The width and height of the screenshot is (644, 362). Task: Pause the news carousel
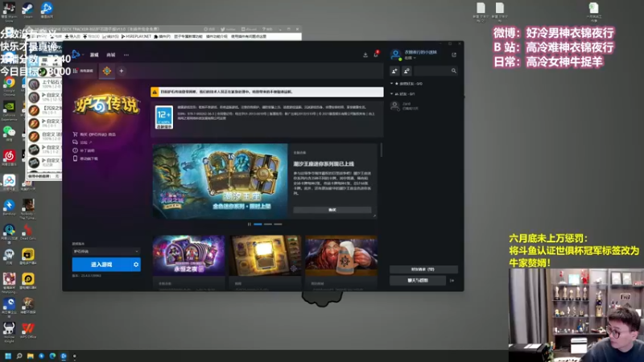[249, 224]
